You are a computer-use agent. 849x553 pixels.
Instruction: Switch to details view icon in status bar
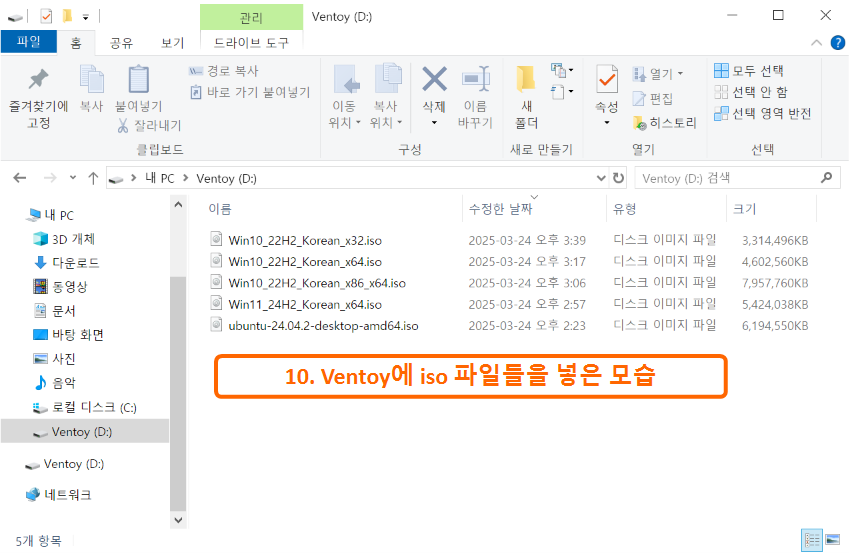tap(812, 539)
